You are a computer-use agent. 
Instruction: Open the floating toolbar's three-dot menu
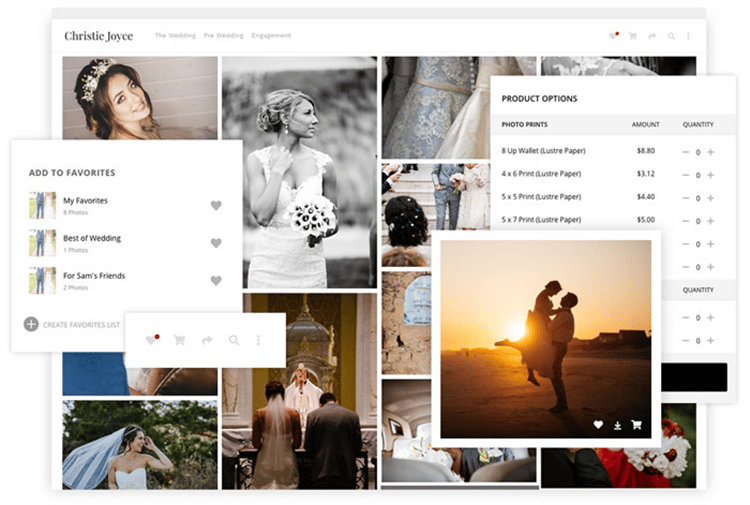[x=258, y=340]
